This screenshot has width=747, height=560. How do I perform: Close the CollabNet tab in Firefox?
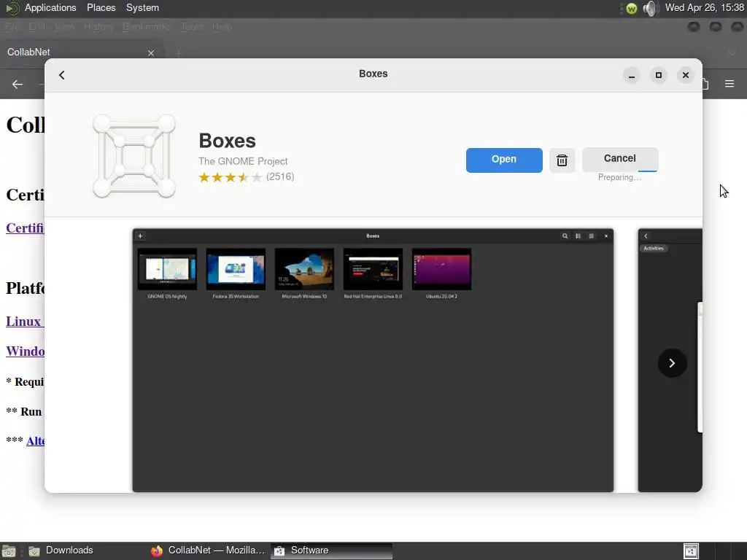coord(151,52)
